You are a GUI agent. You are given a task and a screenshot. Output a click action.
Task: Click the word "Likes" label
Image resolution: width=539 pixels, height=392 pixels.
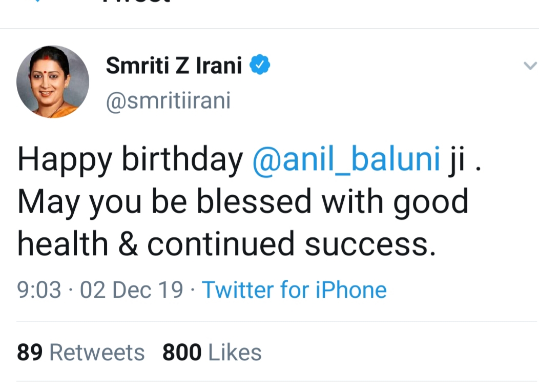click(x=235, y=353)
